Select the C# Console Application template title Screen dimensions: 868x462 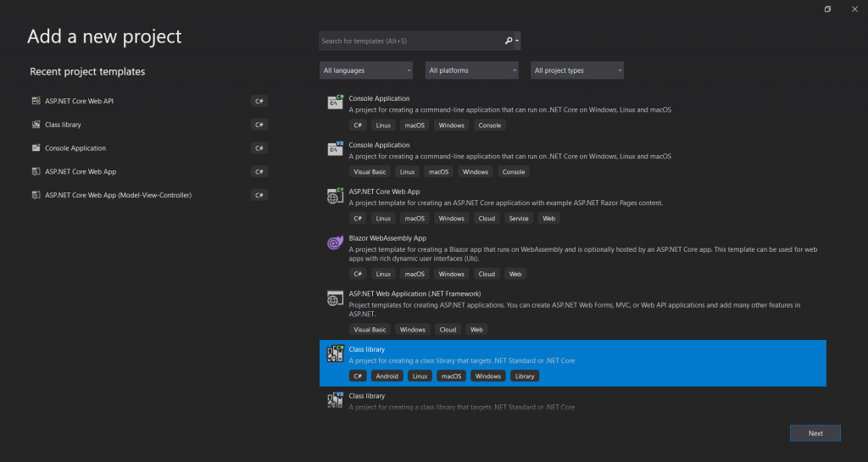click(379, 98)
